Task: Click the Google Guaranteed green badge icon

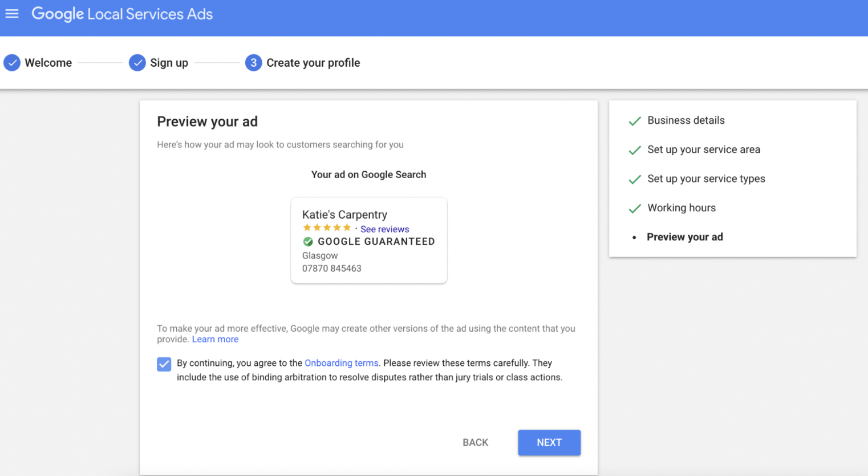Action: pyautogui.click(x=307, y=241)
